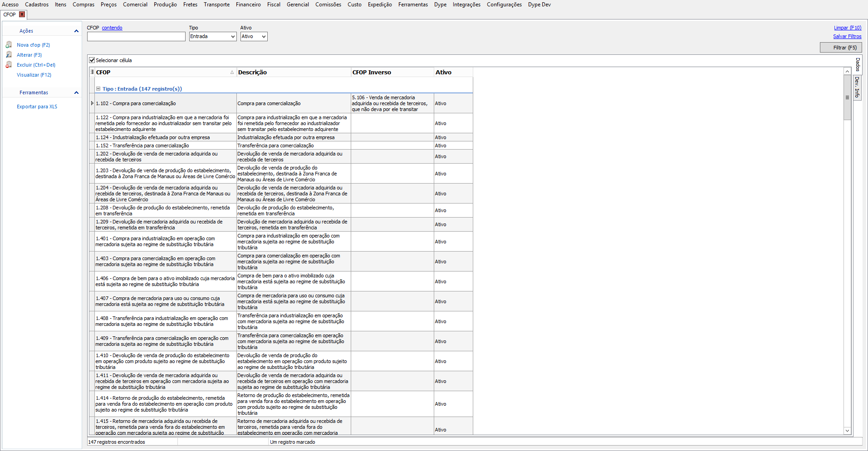Click the Nova cfop (F2) link
This screenshot has width=868, height=451.
click(33, 45)
